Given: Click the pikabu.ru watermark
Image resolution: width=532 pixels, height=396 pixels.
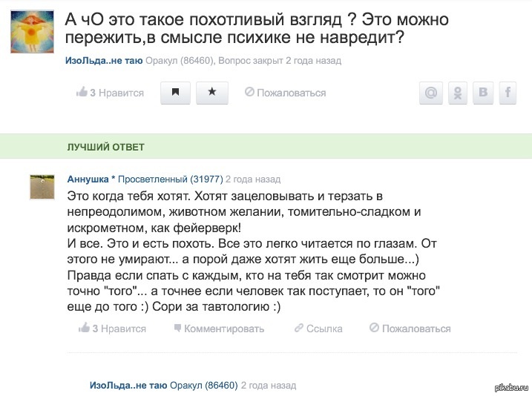Looking at the screenshot, I should (x=512, y=389).
